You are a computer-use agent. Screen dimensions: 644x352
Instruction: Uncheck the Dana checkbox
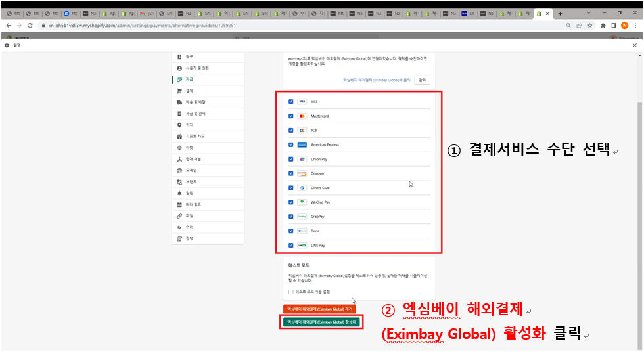click(290, 231)
